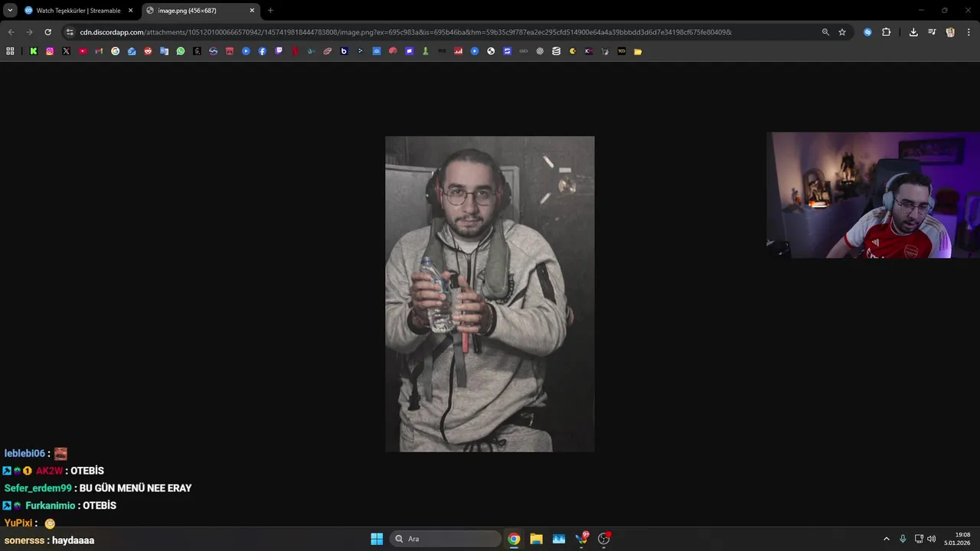Open the yellow bookmarks folder
Viewport: 980px width, 551px height.
click(638, 51)
